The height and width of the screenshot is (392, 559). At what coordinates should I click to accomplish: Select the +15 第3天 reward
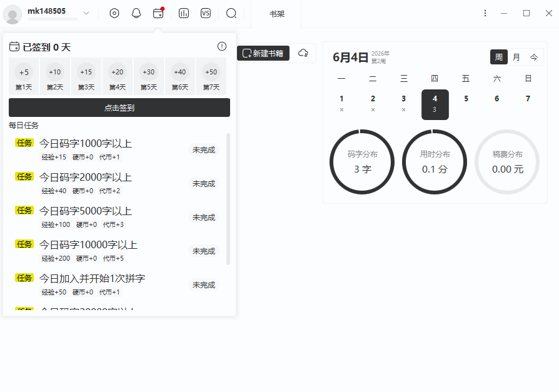86,77
